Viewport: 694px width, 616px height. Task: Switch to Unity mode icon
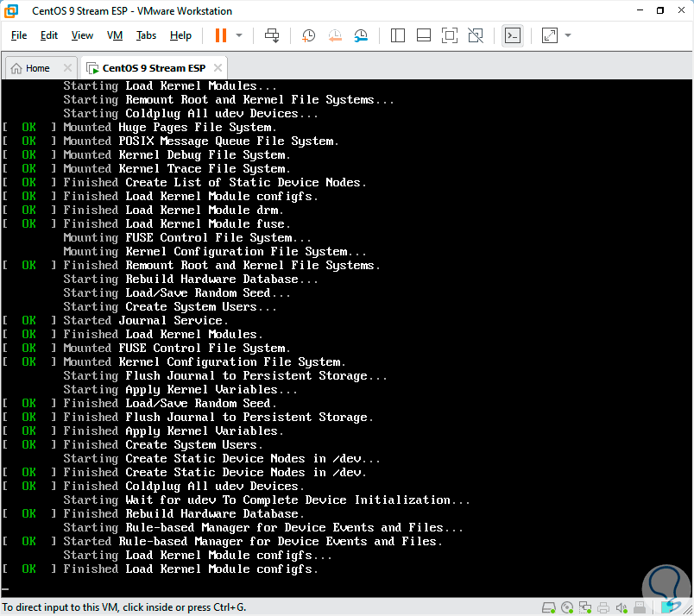pos(476,35)
